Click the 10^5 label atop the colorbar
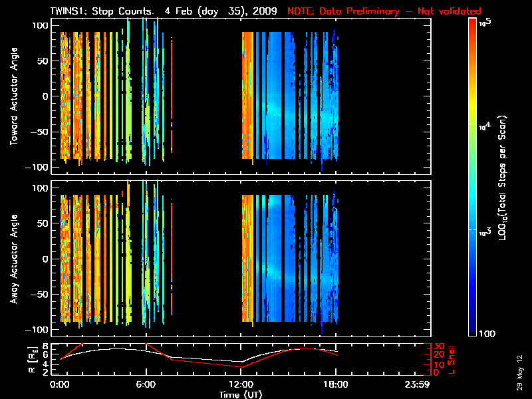Screen dimensions: 532x399 (487, 22)
